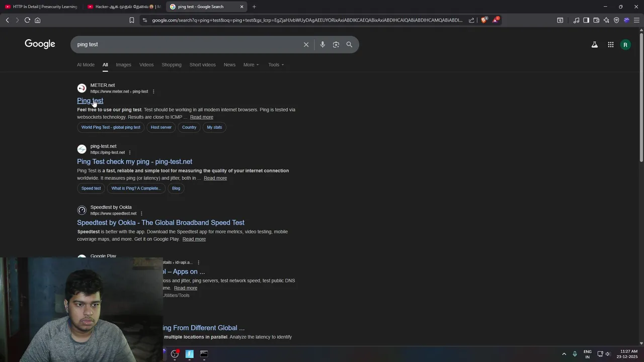Viewport: 644px width, 362px height.
Task: Open the Google apps grid
Action: tap(610, 45)
